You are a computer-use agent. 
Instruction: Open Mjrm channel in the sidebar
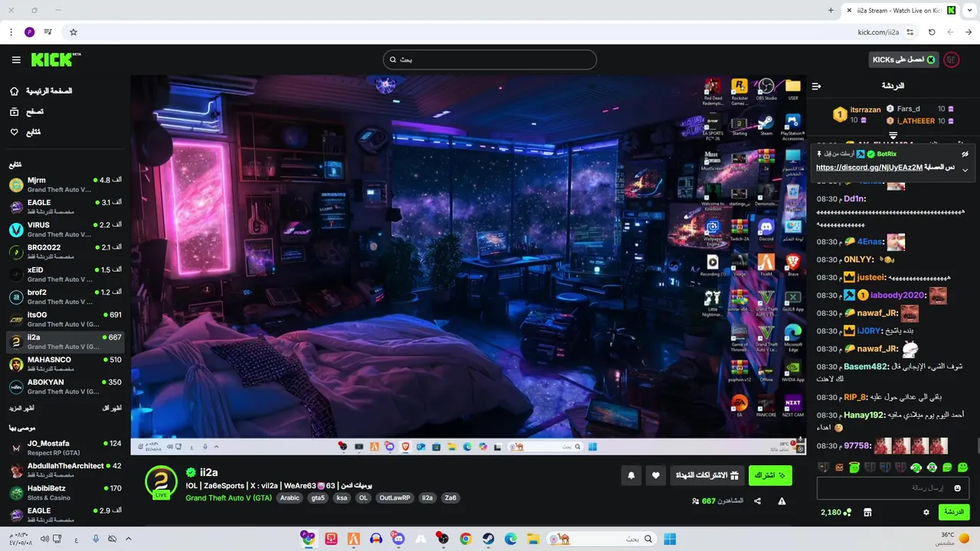[65, 185]
